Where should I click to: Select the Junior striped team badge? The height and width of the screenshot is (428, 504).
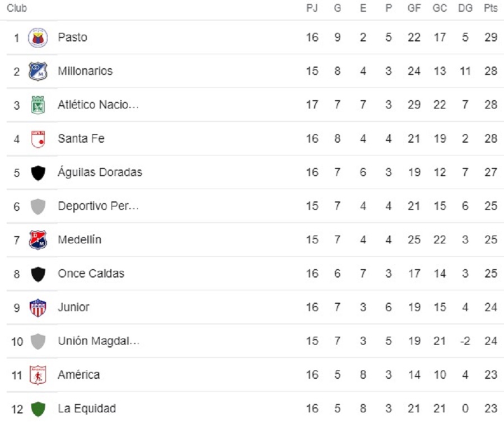tap(38, 307)
